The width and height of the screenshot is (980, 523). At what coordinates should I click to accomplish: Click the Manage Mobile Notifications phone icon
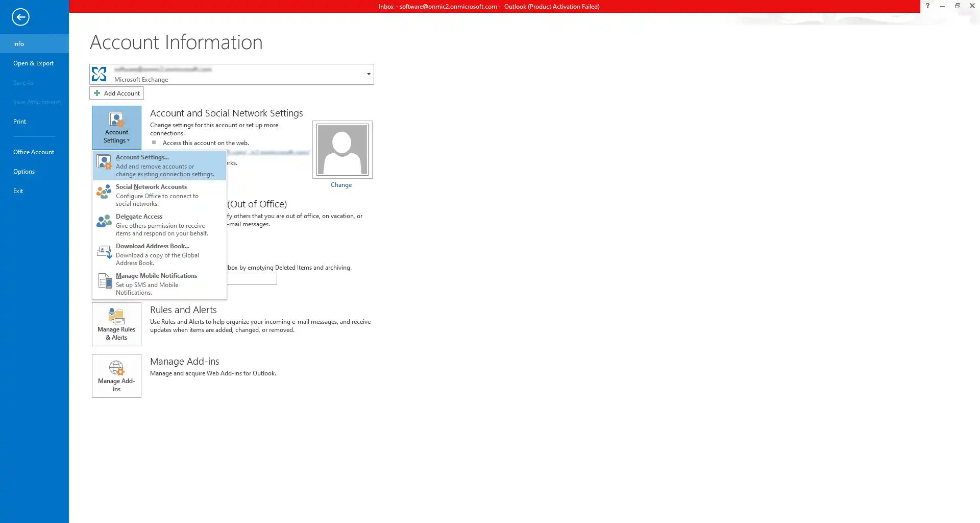[x=104, y=281]
